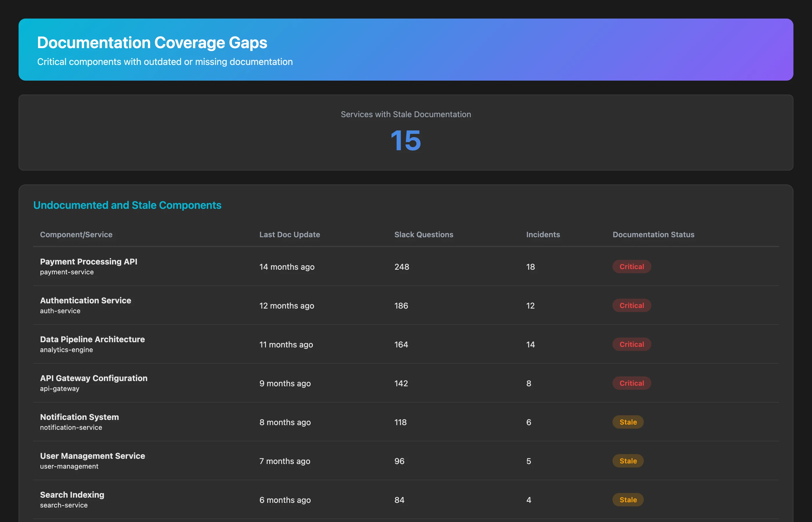Click the 14 months ago cell
812x522 pixels.
[x=287, y=267]
